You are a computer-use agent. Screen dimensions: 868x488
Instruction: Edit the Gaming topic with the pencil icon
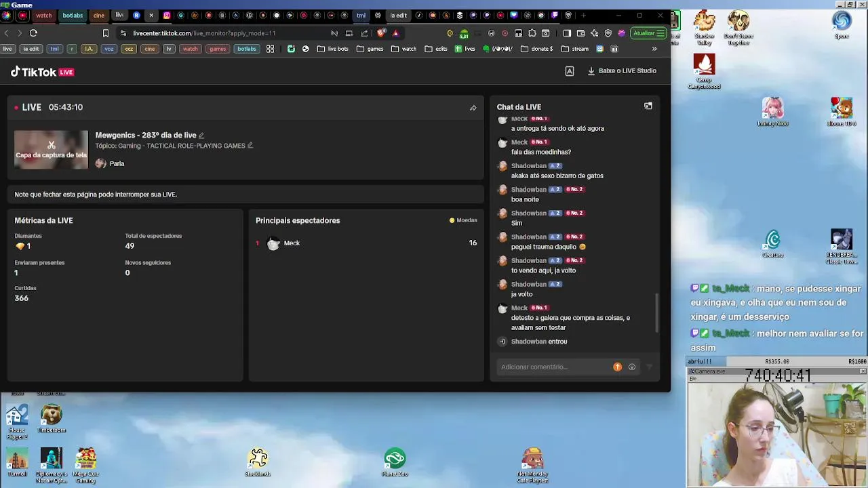point(250,146)
